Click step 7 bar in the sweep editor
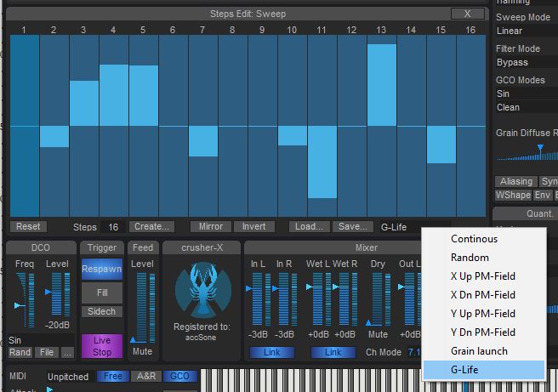This screenshot has height=392, width=558. (202, 141)
